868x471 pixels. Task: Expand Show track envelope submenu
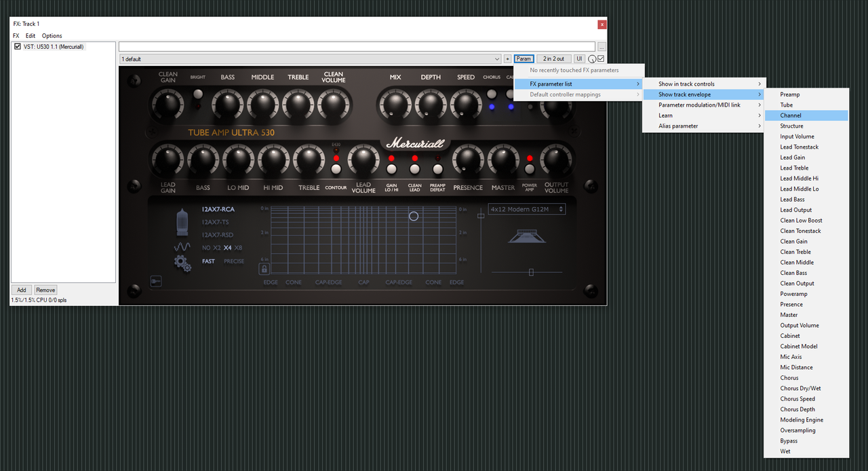tap(703, 94)
